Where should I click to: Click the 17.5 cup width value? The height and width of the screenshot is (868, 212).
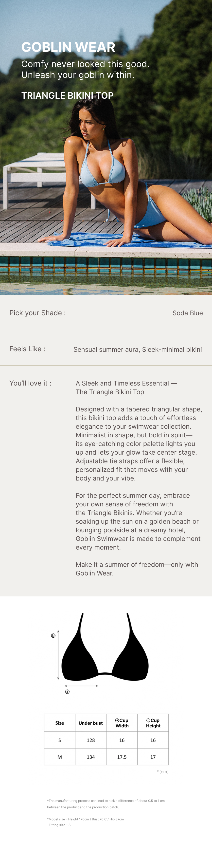click(122, 757)
